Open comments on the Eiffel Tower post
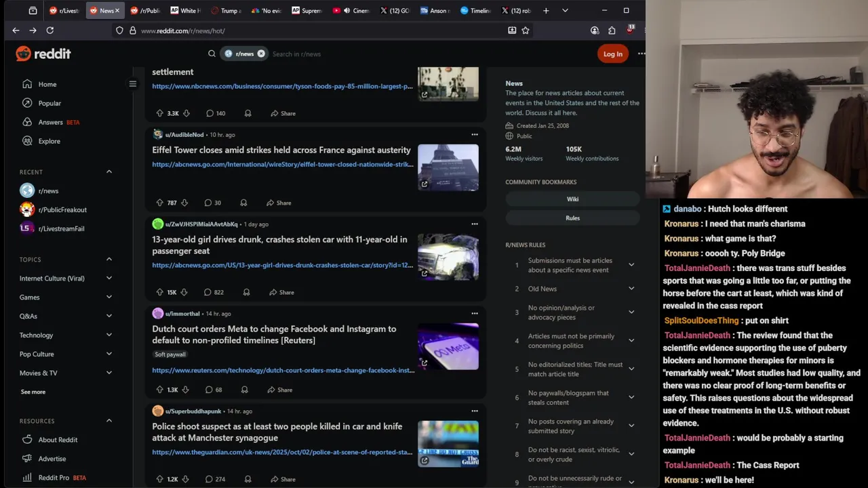This screenshot has width=868, height=488. tap(212, 203)
